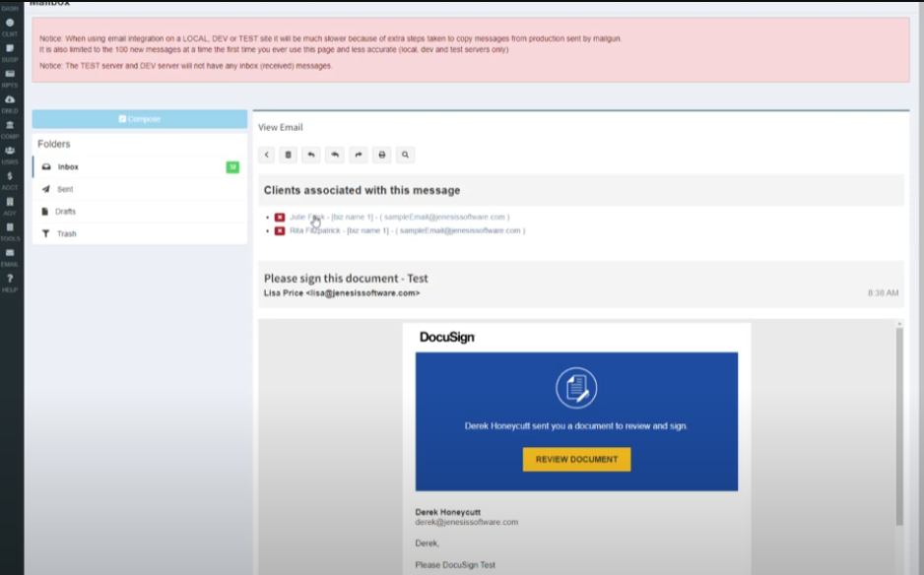Open Rita Fitzpatrick's client link
The height and width of the screenshot is (575, 924).
[407, 230]
